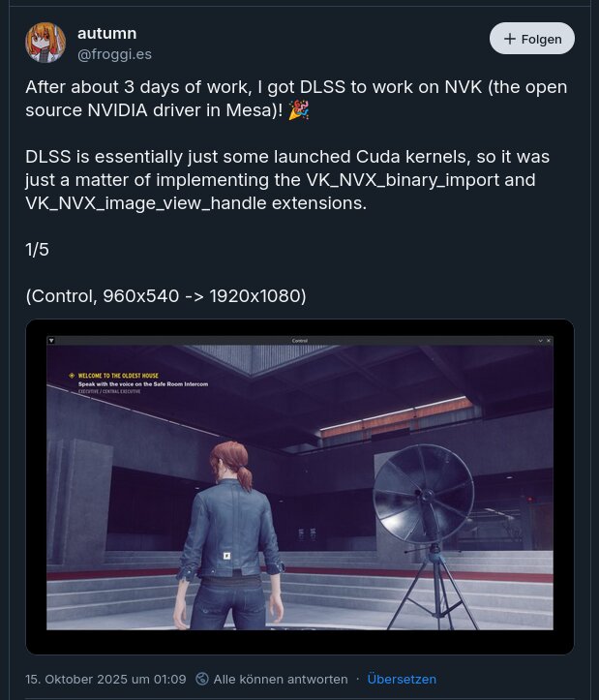Open the Control screenshot attachment
The image size is (599, 700).
click(x=300, y=487)
